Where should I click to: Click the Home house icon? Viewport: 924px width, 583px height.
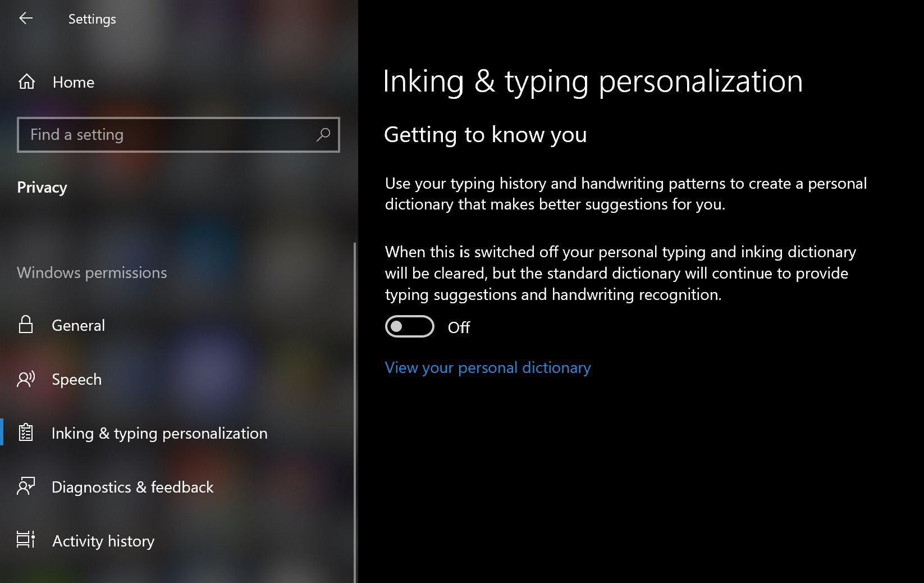[26, 82]
